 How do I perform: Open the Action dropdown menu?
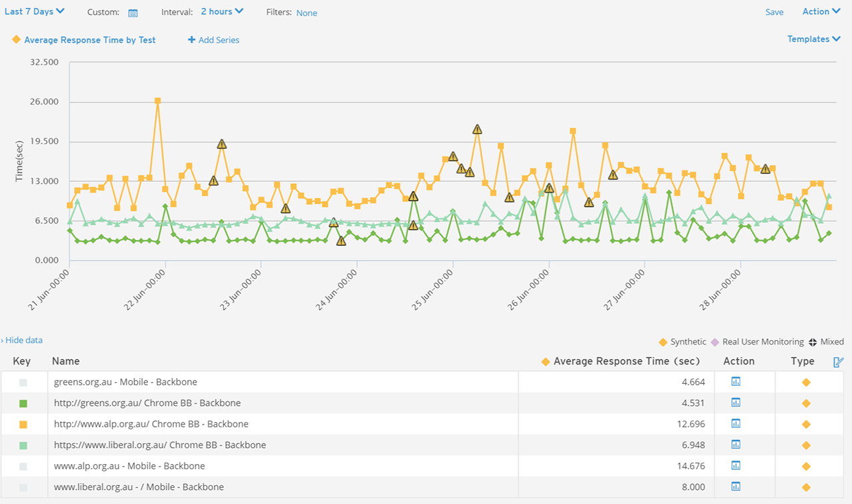821,11
